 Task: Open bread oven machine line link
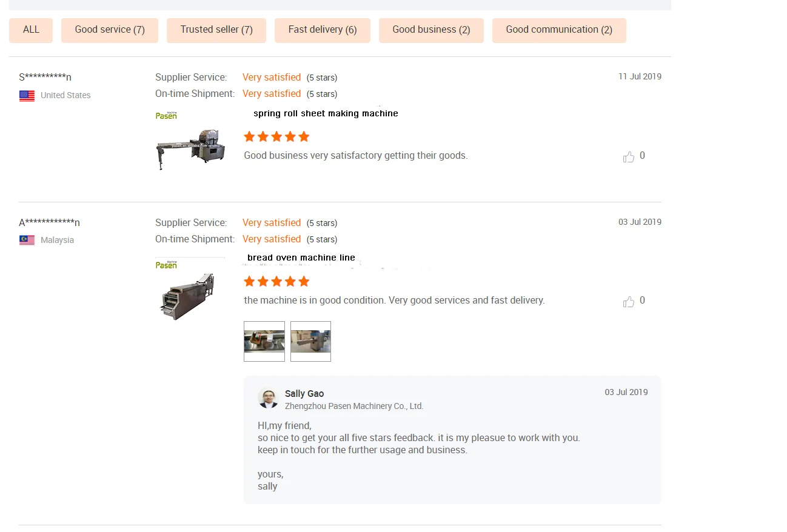tap(301, 258)
